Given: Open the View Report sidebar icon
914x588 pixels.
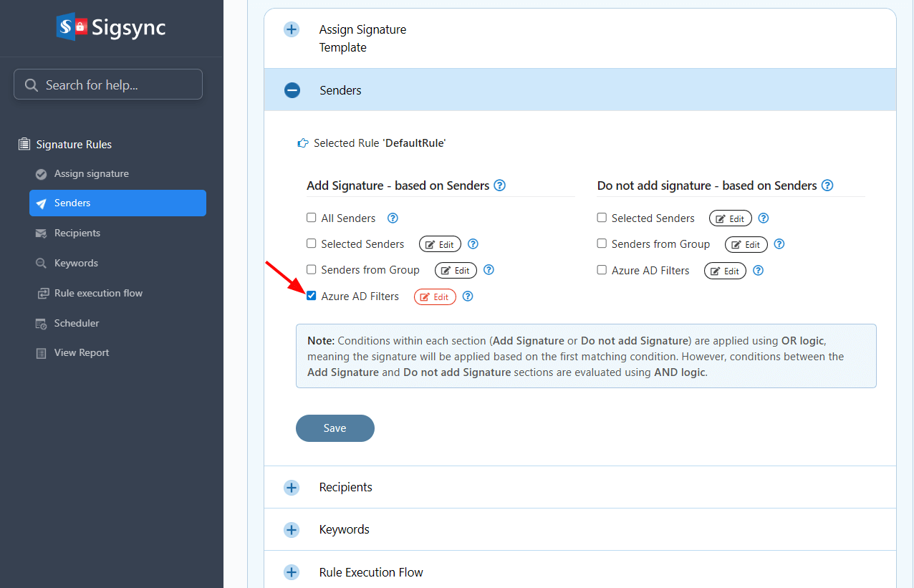Looking at the screenshot, I should pyautogui.click(x=41, y=353).
